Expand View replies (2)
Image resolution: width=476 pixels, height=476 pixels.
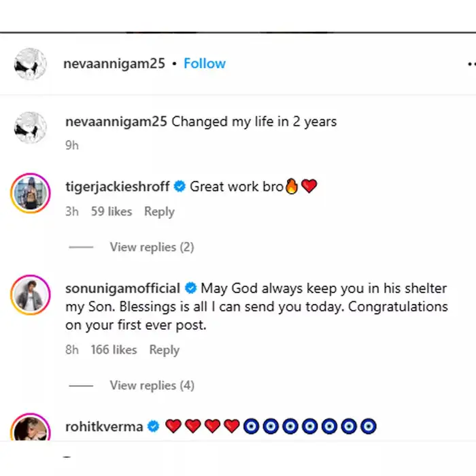152,247
